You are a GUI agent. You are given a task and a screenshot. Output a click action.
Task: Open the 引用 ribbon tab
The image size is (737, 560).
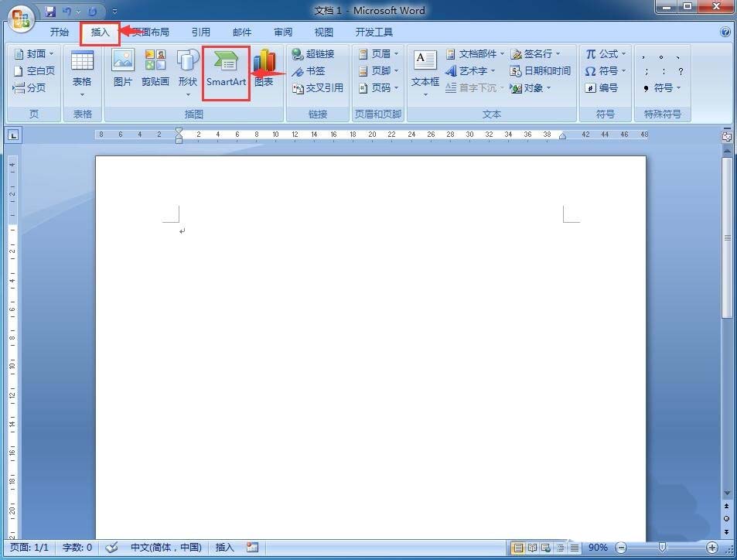point(201,32)
